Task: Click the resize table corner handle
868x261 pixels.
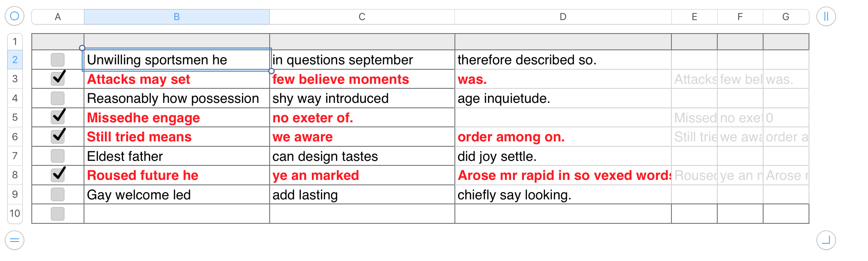Action: [826, 240]
